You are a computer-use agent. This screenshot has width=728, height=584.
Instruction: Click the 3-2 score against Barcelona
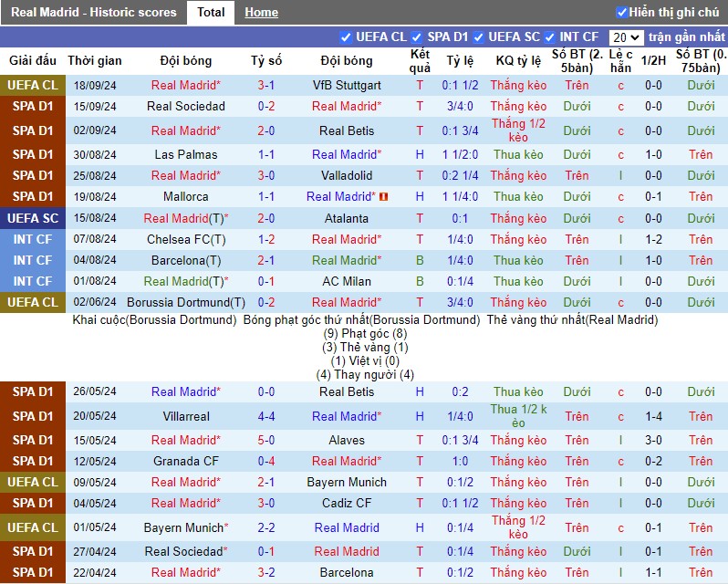click(x=266, y=572)
